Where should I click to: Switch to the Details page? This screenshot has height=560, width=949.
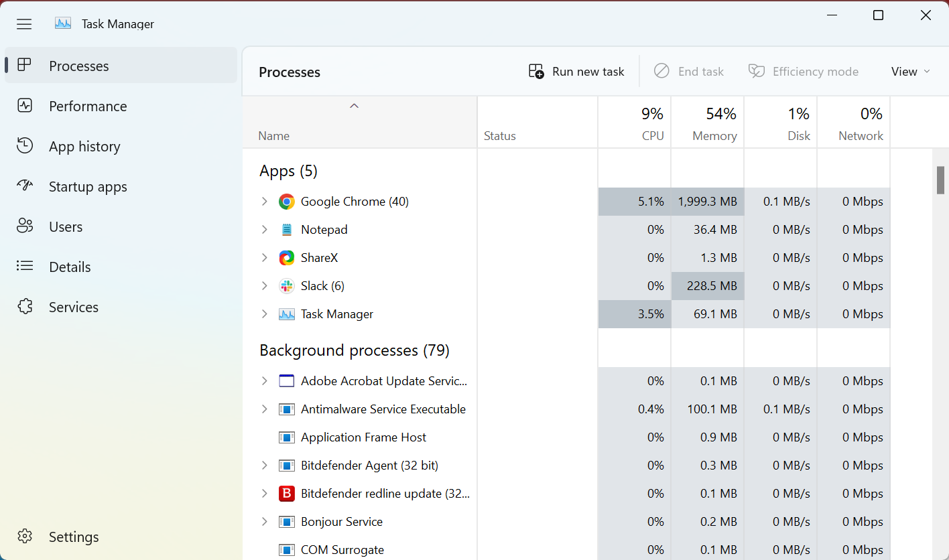[121, 267]
